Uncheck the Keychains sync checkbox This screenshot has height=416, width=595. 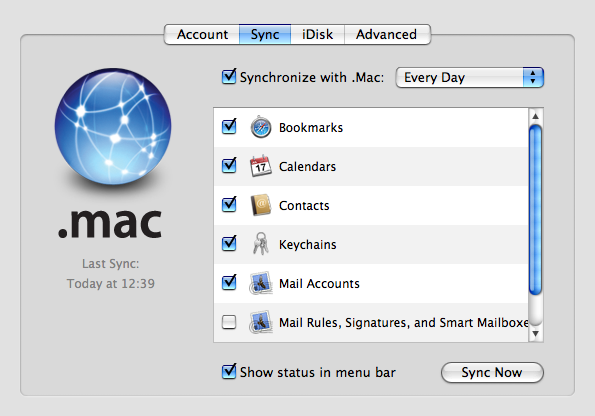(229, 244)
